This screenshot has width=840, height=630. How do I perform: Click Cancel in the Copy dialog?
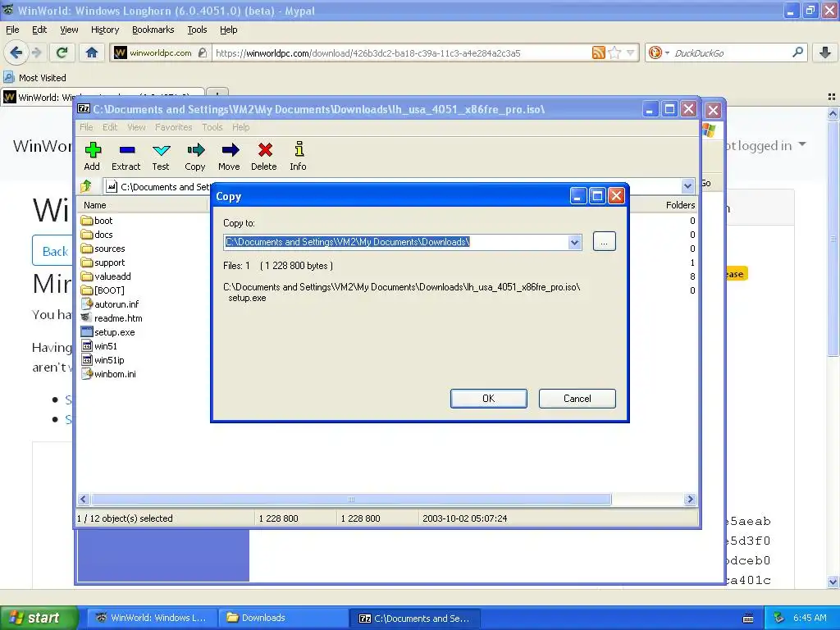577,399
